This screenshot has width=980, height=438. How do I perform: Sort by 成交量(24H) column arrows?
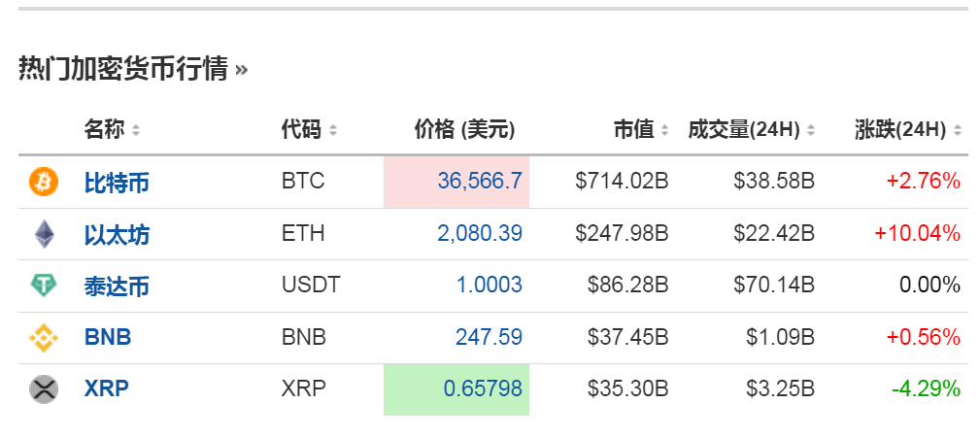coord(810,130)
